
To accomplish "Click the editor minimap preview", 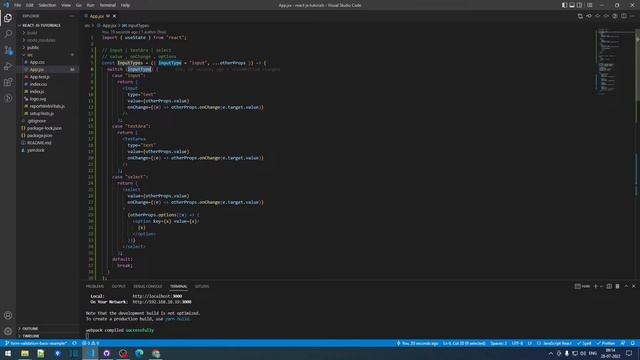I will pos(614,61).
